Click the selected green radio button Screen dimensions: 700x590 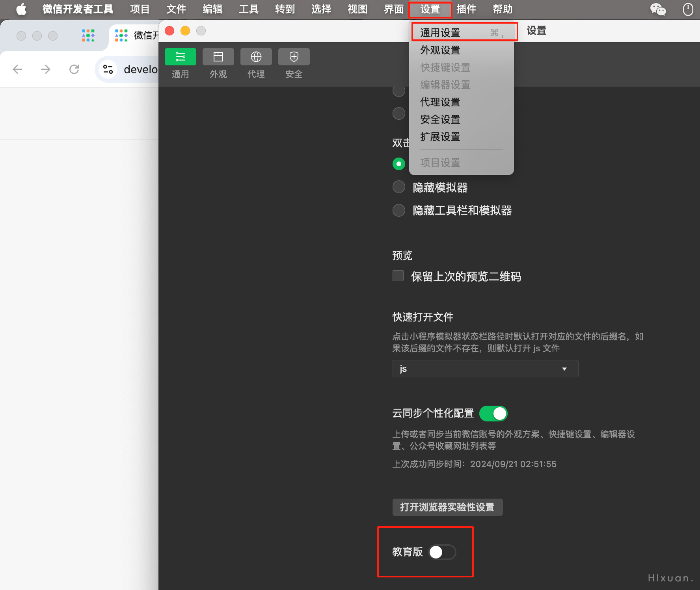pyautogui.click(x=399, y=164)
